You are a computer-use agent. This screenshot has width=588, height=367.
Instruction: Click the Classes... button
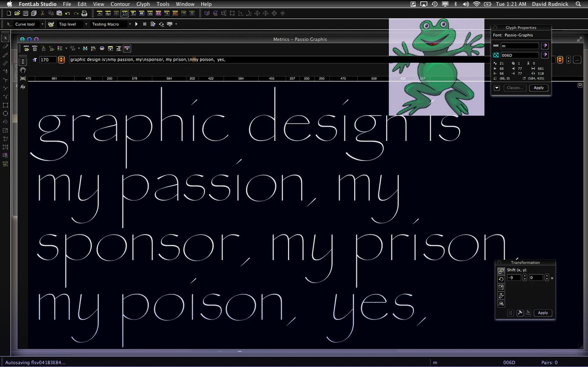point(515,88)
